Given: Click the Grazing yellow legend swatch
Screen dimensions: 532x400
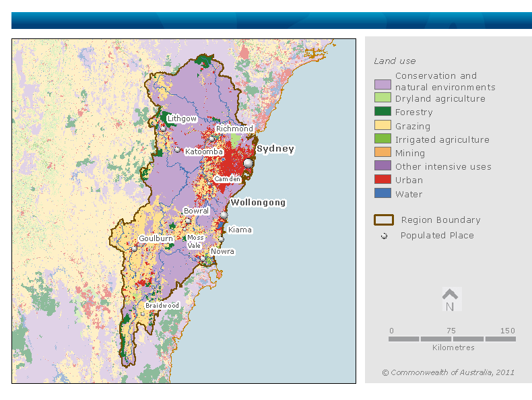Looking at the screenshot, I should coord(383,126).
